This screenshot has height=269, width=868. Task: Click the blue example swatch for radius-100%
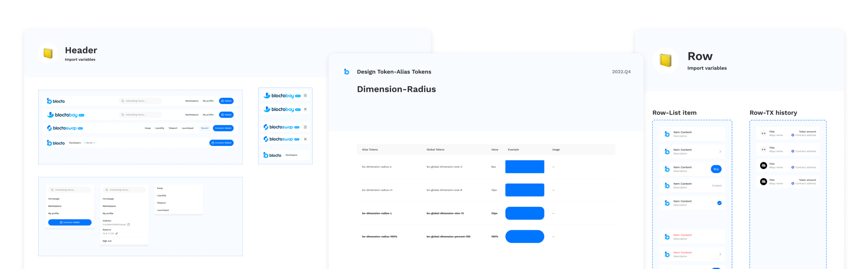tap(524, 236)
